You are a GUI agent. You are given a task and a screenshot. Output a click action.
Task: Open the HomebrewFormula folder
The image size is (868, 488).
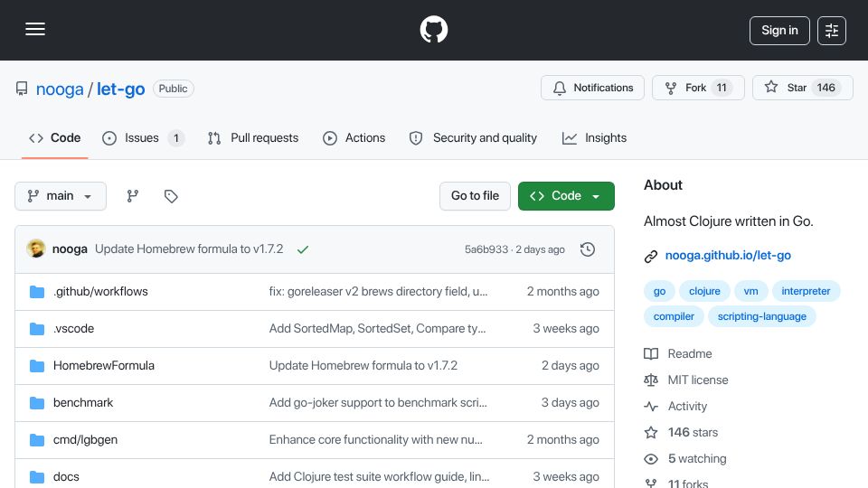pos(103,366)
